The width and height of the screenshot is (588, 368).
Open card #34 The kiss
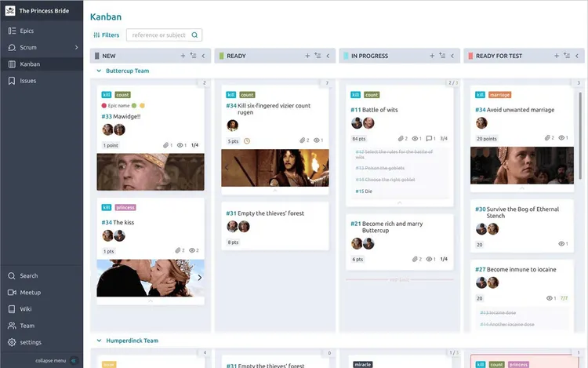tap(118, 223)
